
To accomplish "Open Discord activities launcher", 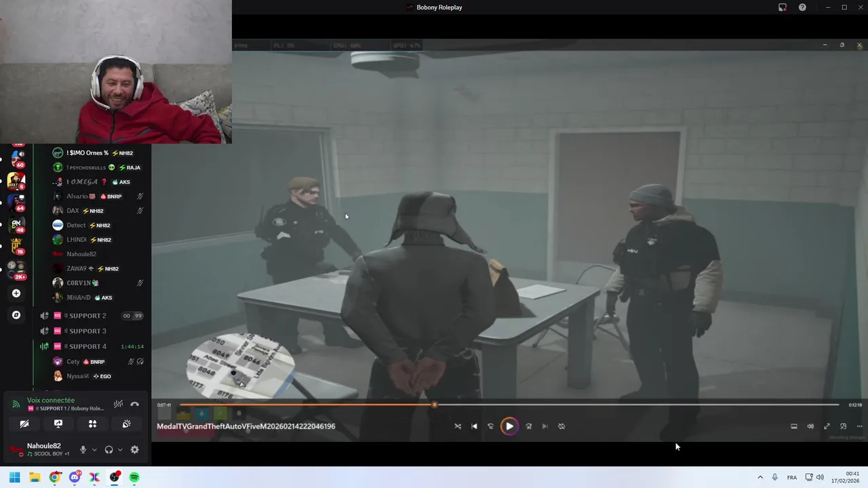I will click(x=92, y=424).
